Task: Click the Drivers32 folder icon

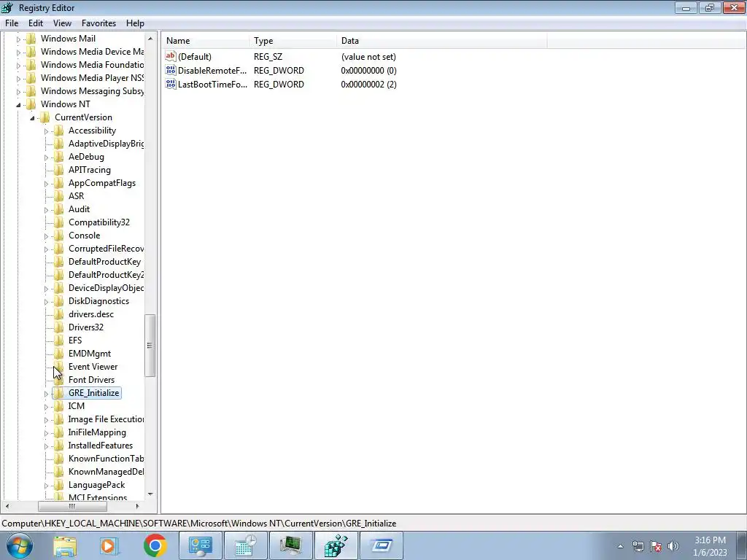Action: (x=58, y=327)
